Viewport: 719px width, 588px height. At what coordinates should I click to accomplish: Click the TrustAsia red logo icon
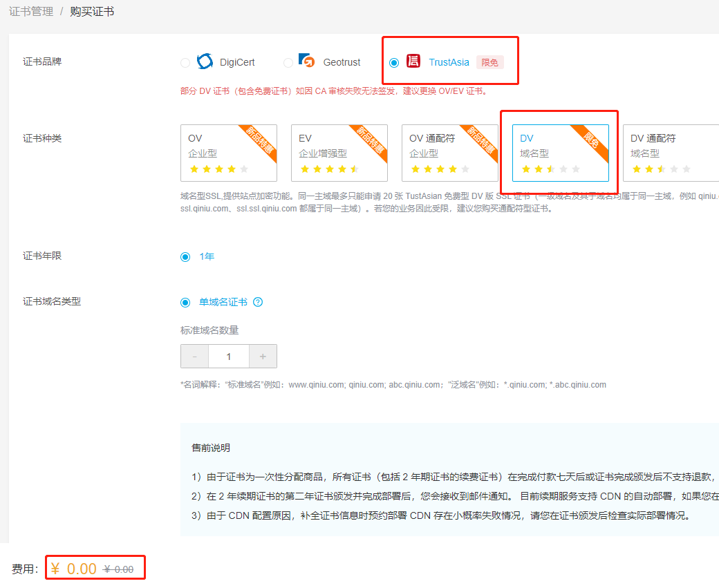coord(413,61)
